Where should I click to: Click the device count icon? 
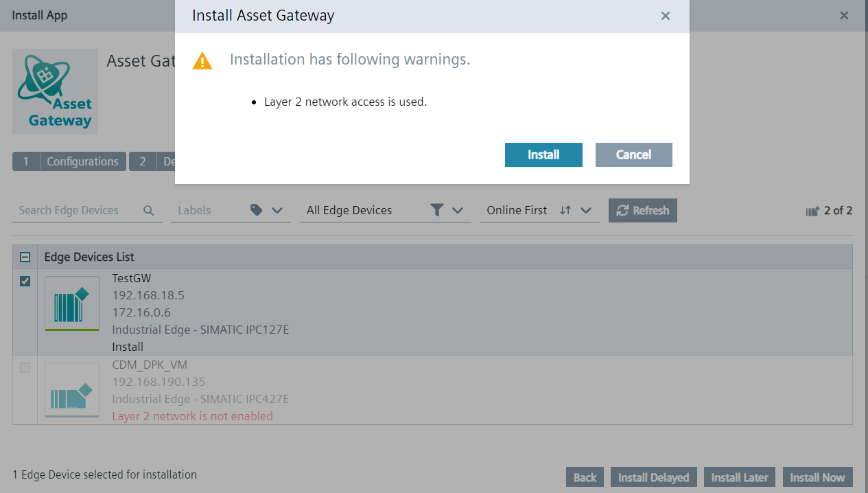click(x=812, y=211)
